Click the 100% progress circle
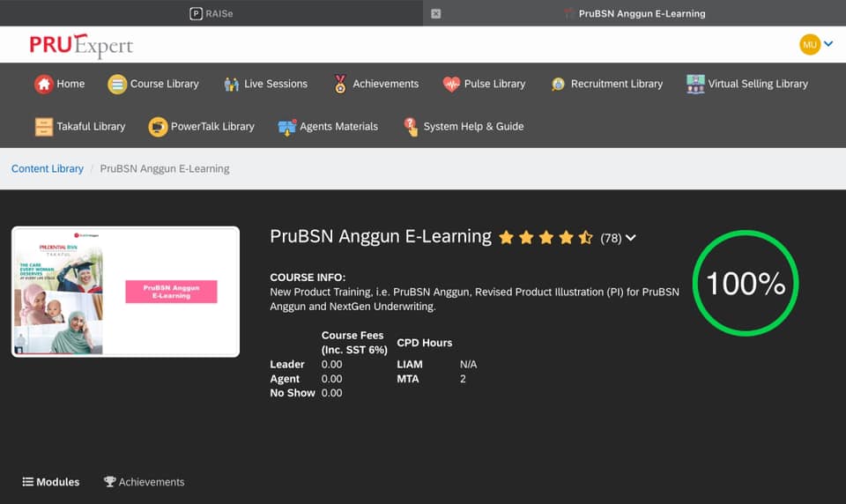846x504 pixels. [x=746, y=284]
